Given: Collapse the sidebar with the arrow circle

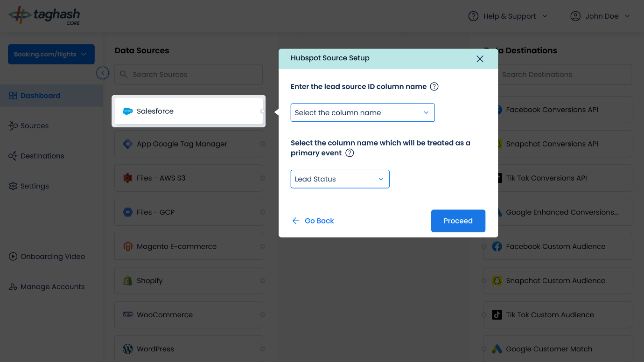Looking at the screenshot, I should (x=103, y=73).
